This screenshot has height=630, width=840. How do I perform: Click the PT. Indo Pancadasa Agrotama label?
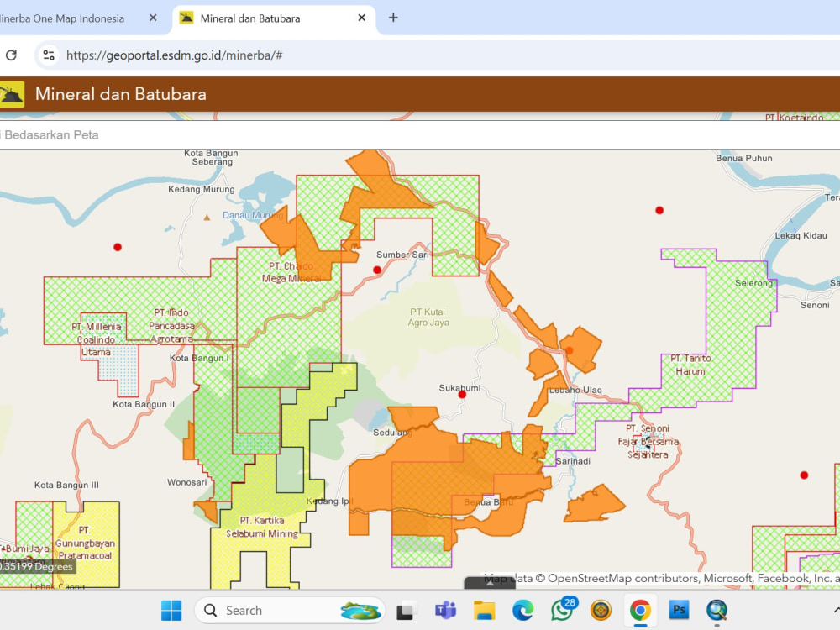171,326
